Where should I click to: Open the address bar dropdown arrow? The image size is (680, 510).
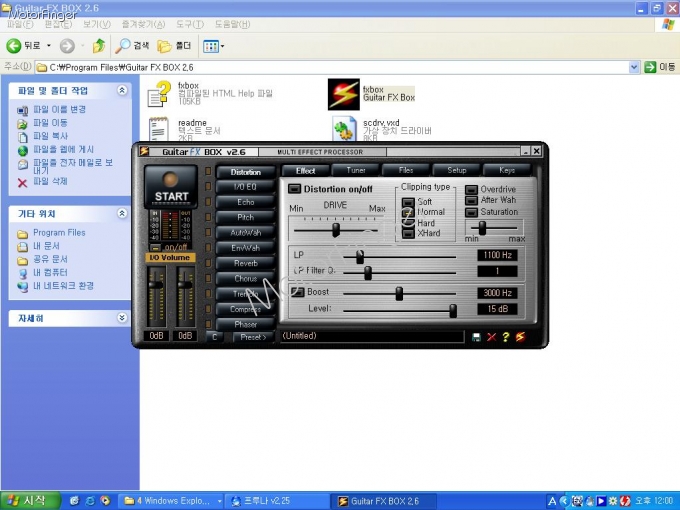tap(633, 67)
